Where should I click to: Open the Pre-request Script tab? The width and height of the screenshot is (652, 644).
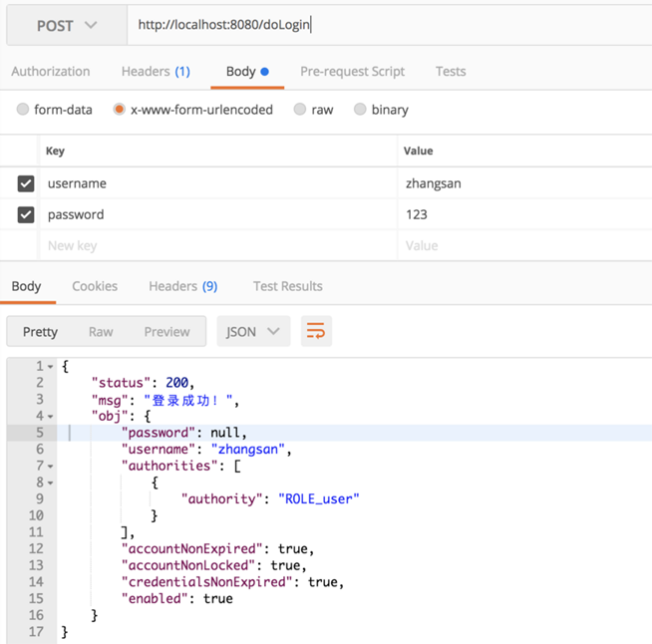point(352,72)
